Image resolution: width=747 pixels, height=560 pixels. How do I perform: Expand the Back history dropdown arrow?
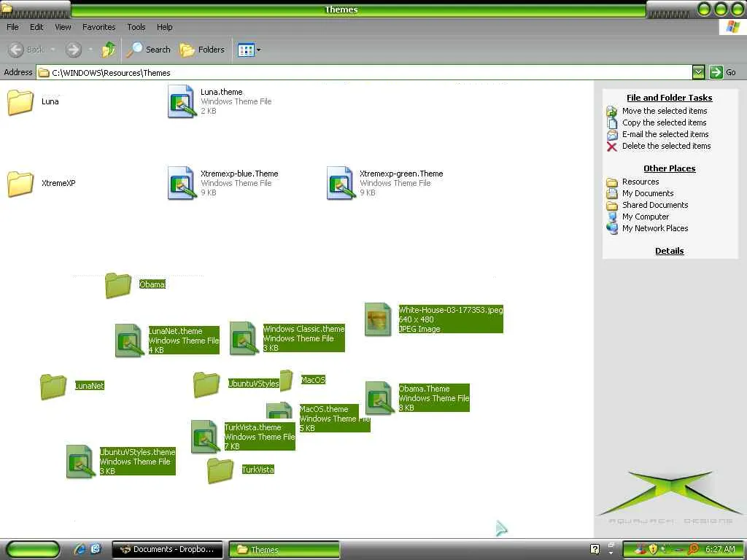pyautogui.click(x=53, y=50)
